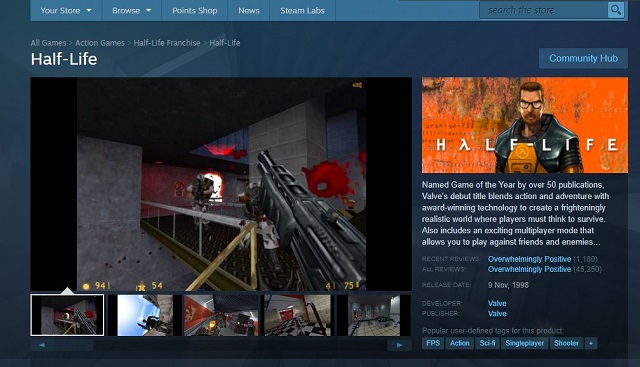Open all reviews Overwhelmingly Positive link

pos(529,269)
